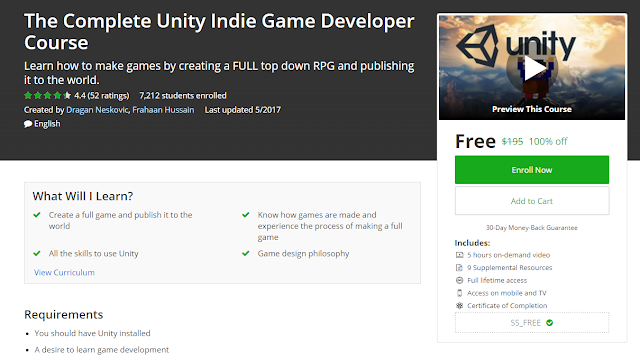Click the Full lifetime access icon
Viewport: 640px width, 361px height.
coord(460,280)
